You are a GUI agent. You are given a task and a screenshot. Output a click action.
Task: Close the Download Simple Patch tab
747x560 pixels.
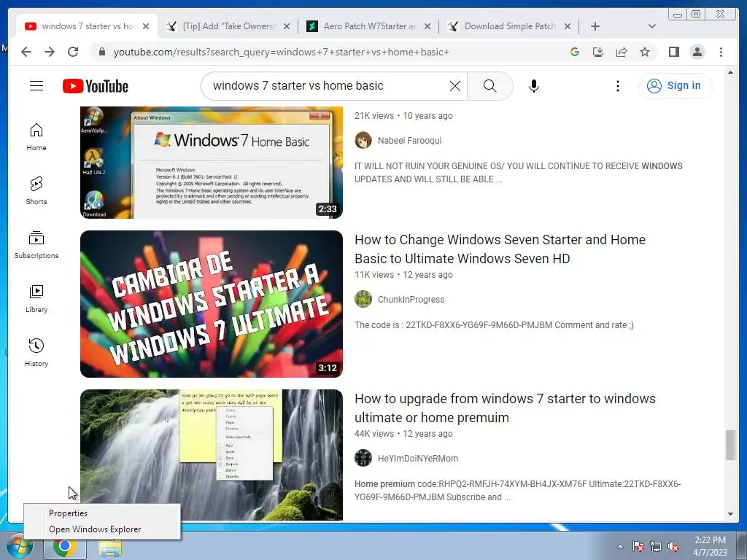[568, 26]
